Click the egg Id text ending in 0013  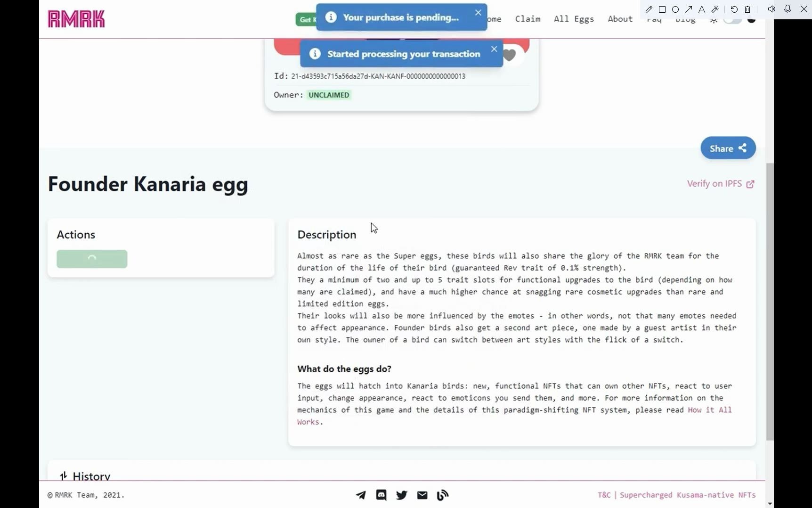click(x=378, y=76)
